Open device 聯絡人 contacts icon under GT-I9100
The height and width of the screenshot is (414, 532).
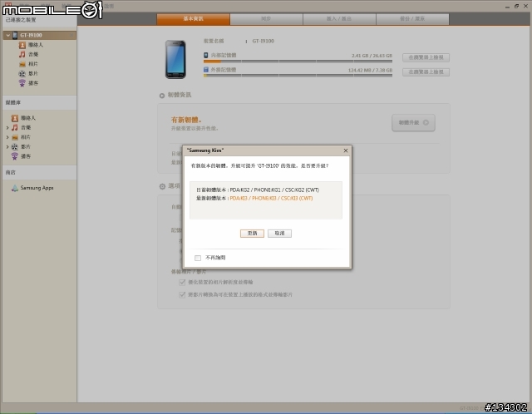pos(22,45)
